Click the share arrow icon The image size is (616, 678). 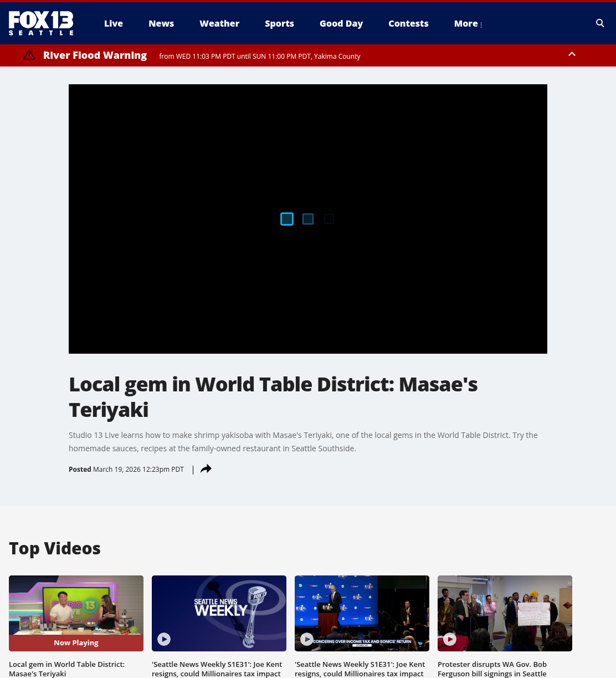[206, 469]
